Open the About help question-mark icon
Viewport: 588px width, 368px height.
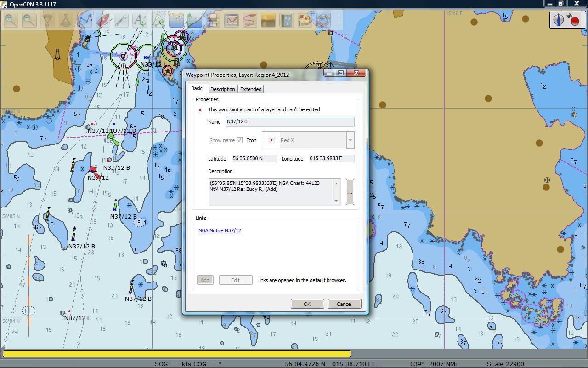[x=287, y=20]
